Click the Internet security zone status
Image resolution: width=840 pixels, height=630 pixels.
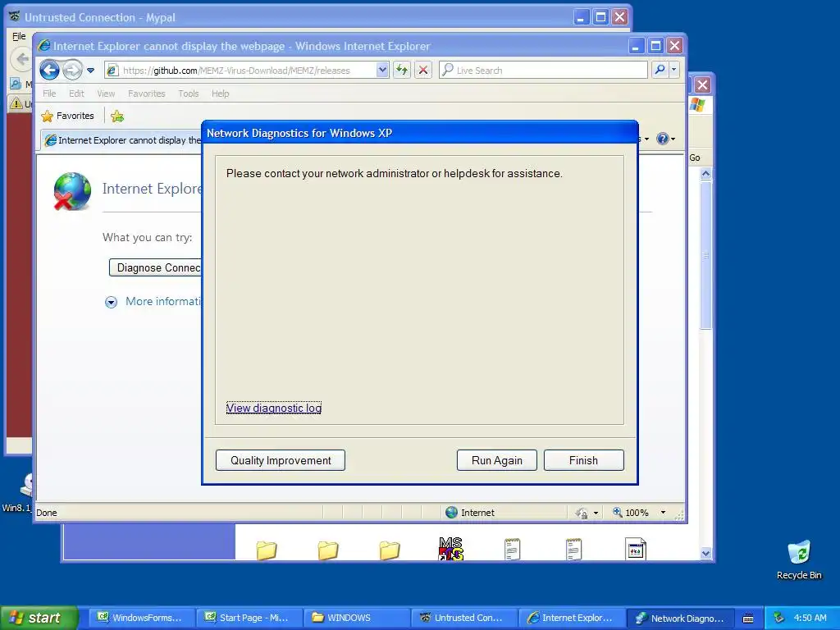click(470, 513)
